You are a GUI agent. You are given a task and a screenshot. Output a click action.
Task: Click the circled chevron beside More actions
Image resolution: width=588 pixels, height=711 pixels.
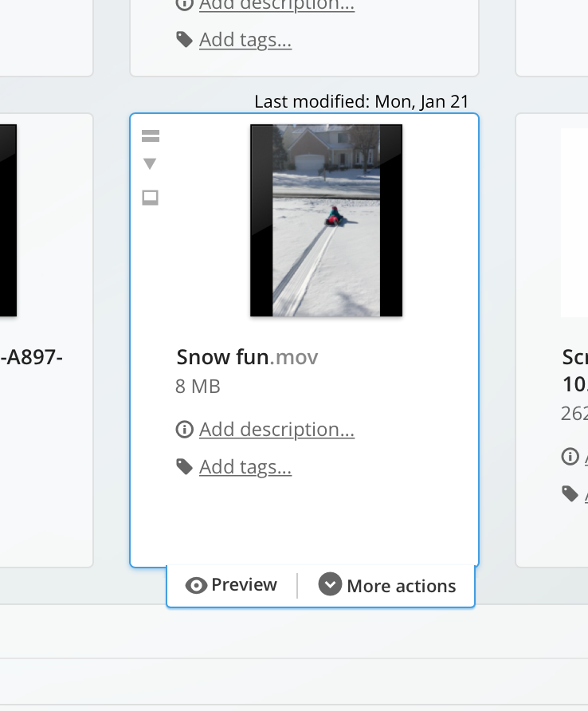tap(330, 584)
